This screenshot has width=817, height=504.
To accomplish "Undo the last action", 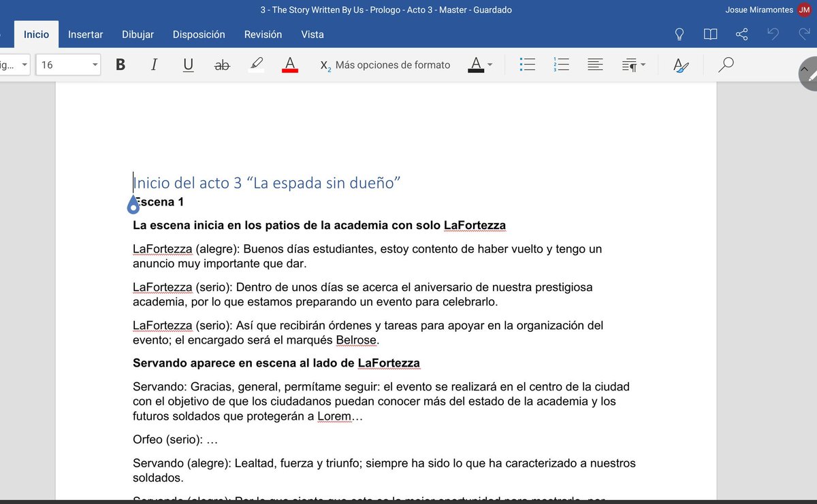I will point(773,34).
